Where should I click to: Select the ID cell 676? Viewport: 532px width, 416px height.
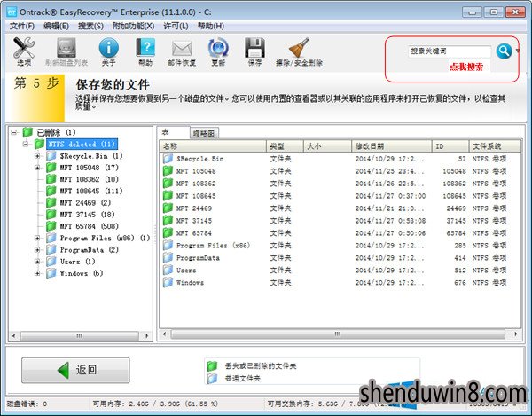[460, 283]
